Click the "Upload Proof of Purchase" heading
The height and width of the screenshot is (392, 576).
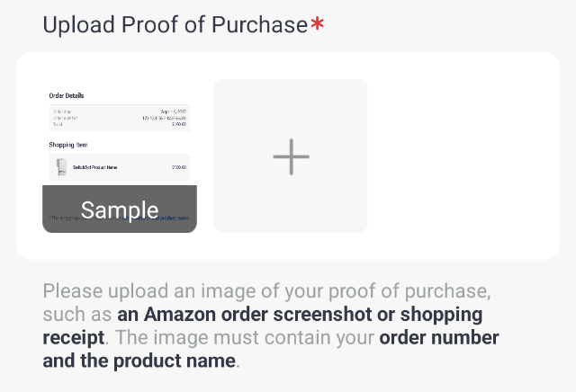coord(175,25)
